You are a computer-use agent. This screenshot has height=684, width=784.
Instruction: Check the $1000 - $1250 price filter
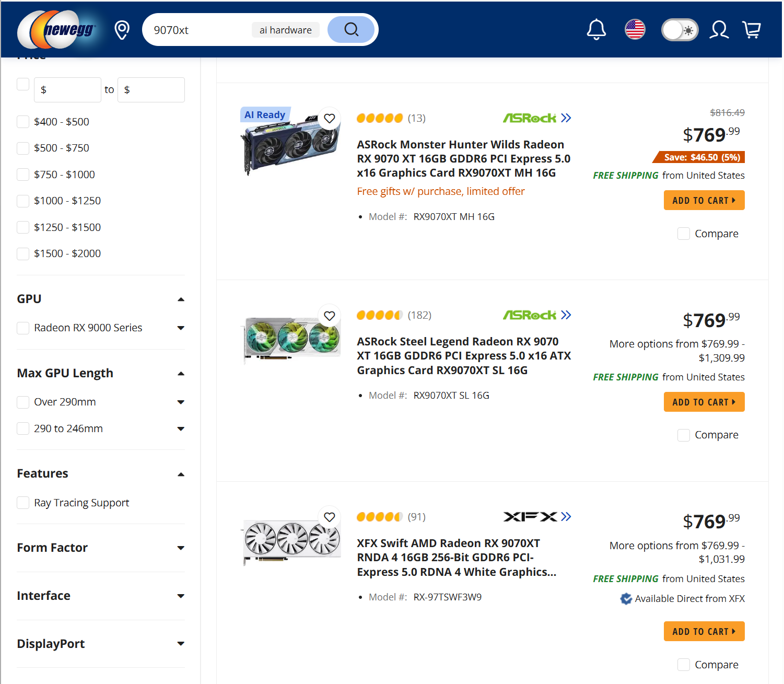point(23,201)
